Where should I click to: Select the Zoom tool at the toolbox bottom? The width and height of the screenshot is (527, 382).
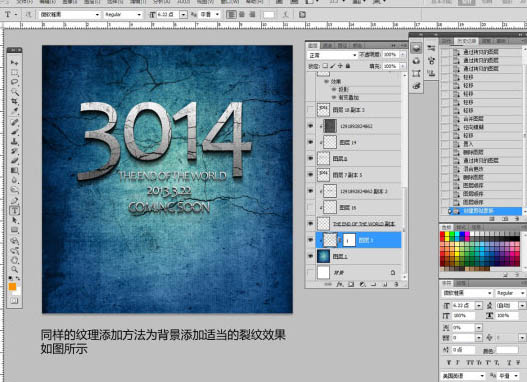(14, 269)
